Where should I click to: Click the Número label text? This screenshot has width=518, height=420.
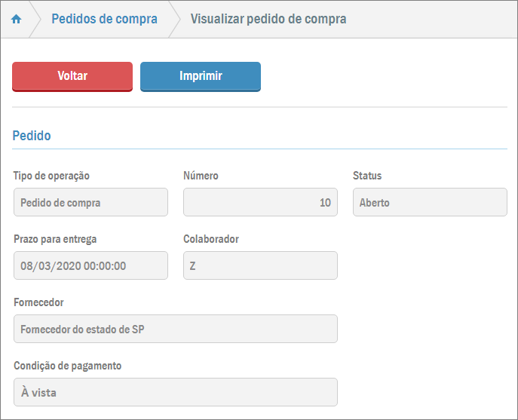click(x=201, y=176)
